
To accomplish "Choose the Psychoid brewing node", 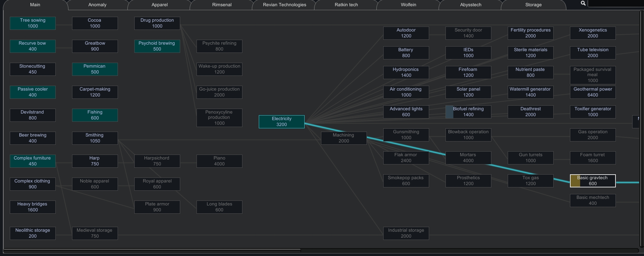I will tap(157, 46).
